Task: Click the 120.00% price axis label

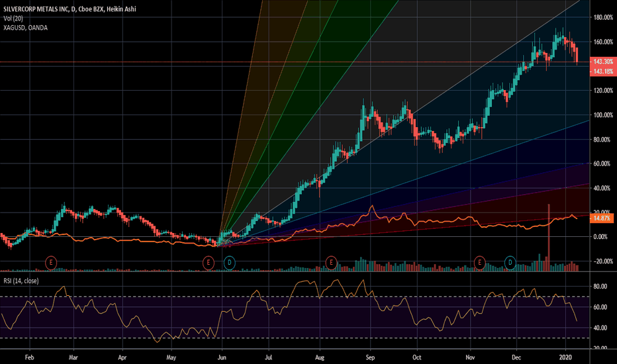Action: click(x=603, y=91)
